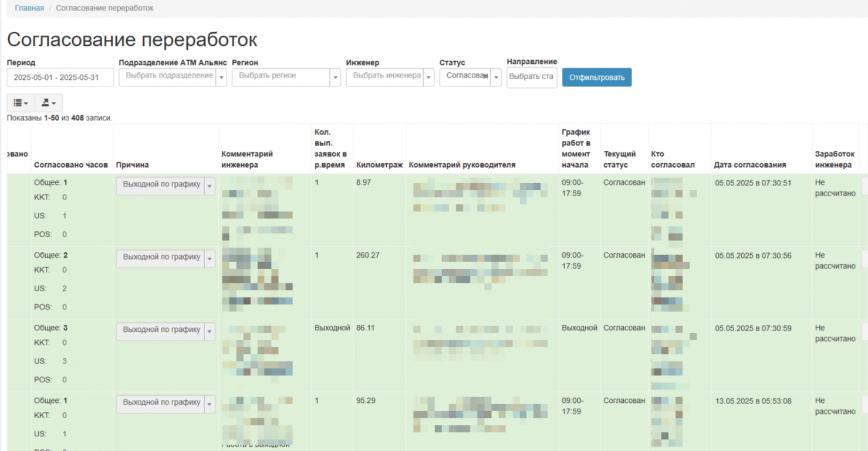This screenshot has width=868, height=451.
Task: Click the Период date range field
Action: [x=60, y=78]
